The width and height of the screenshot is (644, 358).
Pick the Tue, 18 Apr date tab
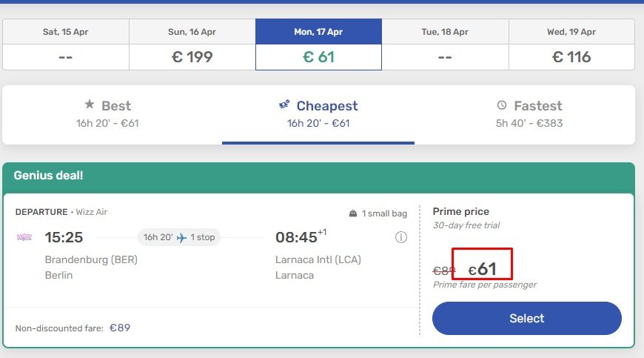click(x=445, y=44)
